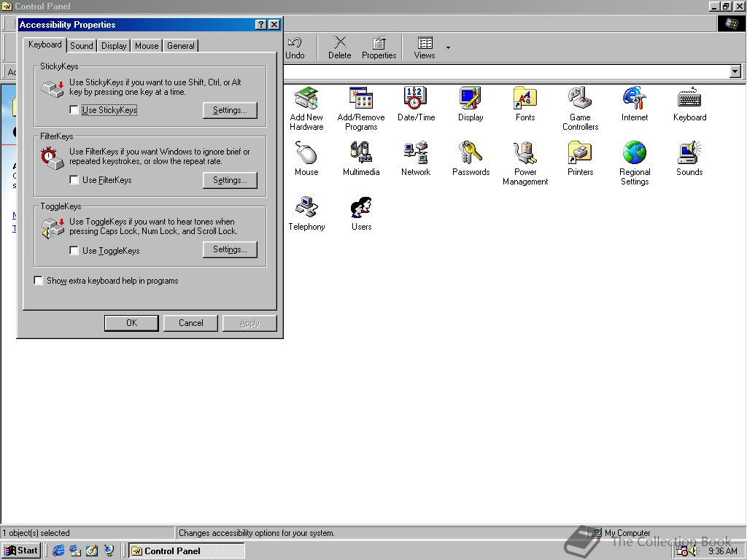Launch Outlook Express from Quick Launch
The height and width of the screenshot is (560, 747).
(x=75, y=551)
